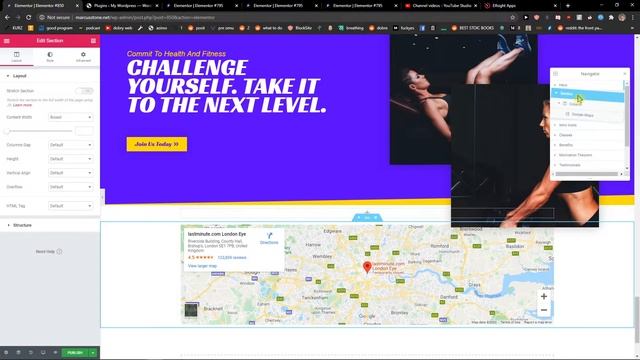Screen dimensions: 640x360
Task: Zoom out on the Google map
Action: point(544,311)
